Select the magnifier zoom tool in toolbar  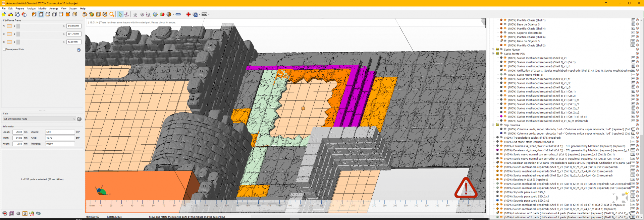(112, 14)
